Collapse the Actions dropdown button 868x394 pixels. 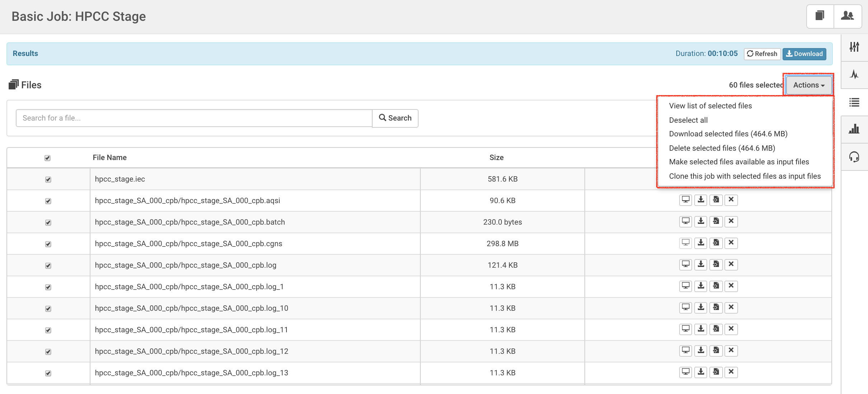coord(808,85)
